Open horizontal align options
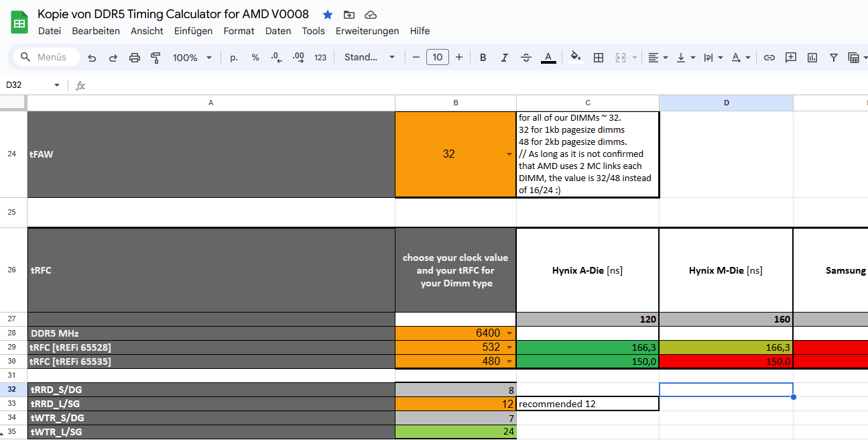 click(658, 58)
